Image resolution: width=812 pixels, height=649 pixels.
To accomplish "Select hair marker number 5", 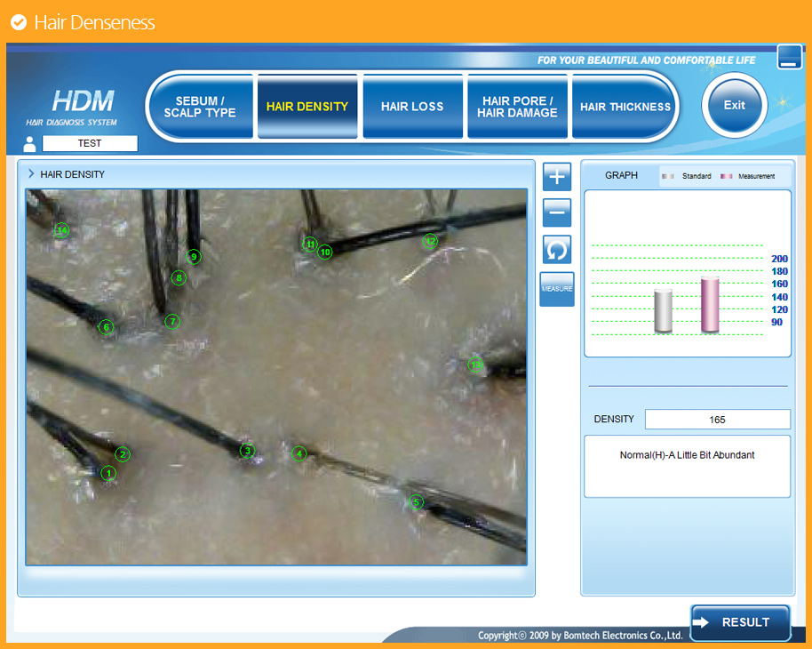I will (417, 502).
